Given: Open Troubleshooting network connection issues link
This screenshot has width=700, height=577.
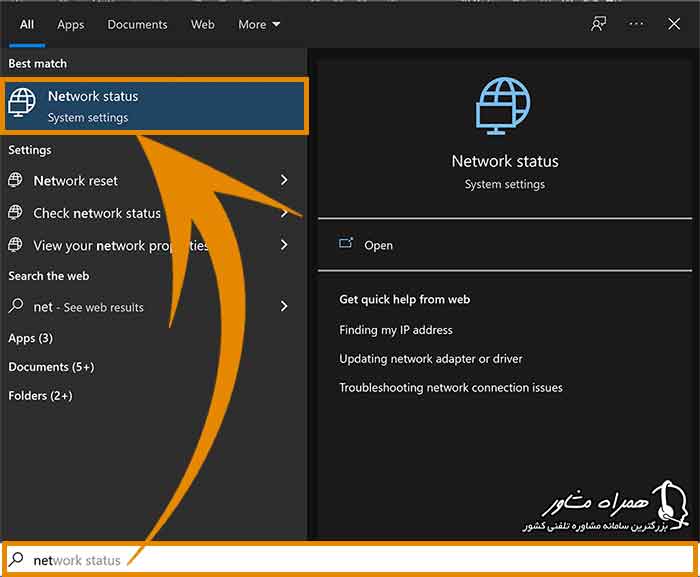Looking at the screenshot, I should tap(450, 388).
